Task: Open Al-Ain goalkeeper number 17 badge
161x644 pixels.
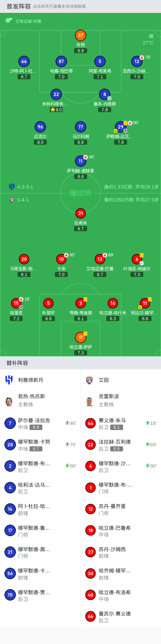Action: [x=80, y=337]
